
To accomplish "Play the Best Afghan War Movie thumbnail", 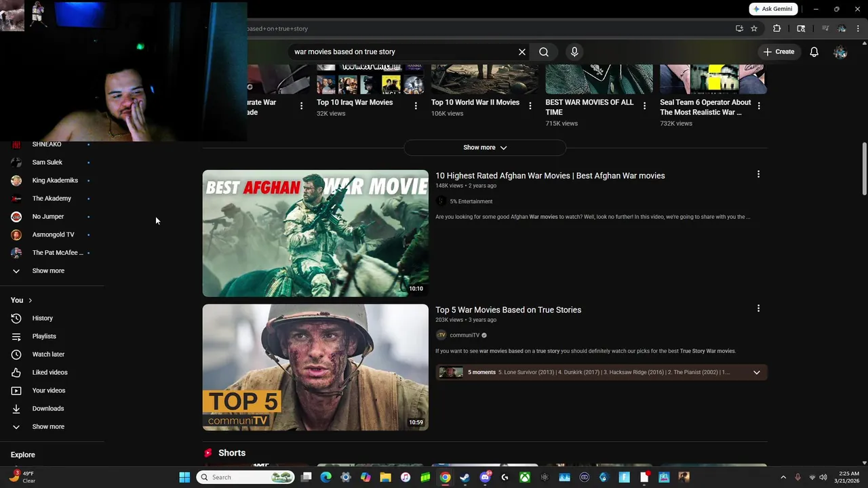I will [315, 233].
